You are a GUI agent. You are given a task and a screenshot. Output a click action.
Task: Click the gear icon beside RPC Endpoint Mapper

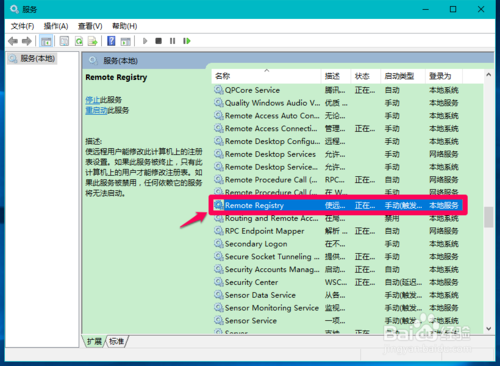[219, 231]
